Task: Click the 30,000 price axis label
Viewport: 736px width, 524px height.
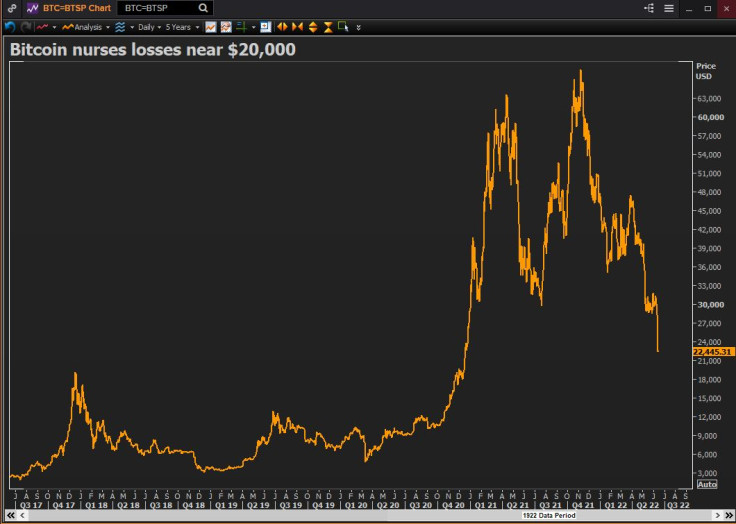Action: (x=711, y=305)
